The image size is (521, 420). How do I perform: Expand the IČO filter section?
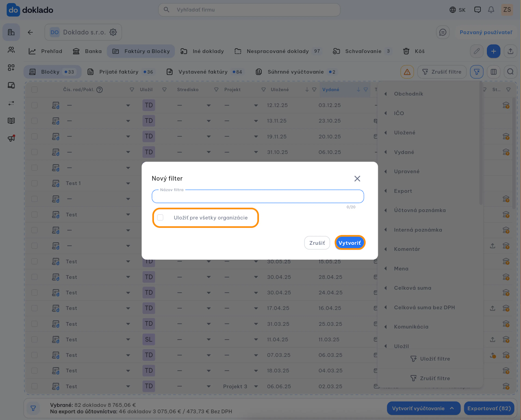tap(385, 113)
